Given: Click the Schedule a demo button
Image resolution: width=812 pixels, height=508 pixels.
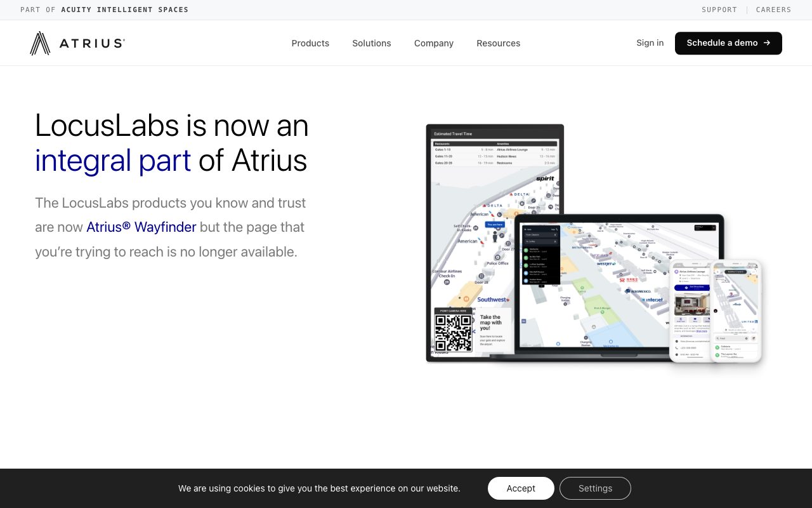Looking at the screenshot, I should pos(728,43).
